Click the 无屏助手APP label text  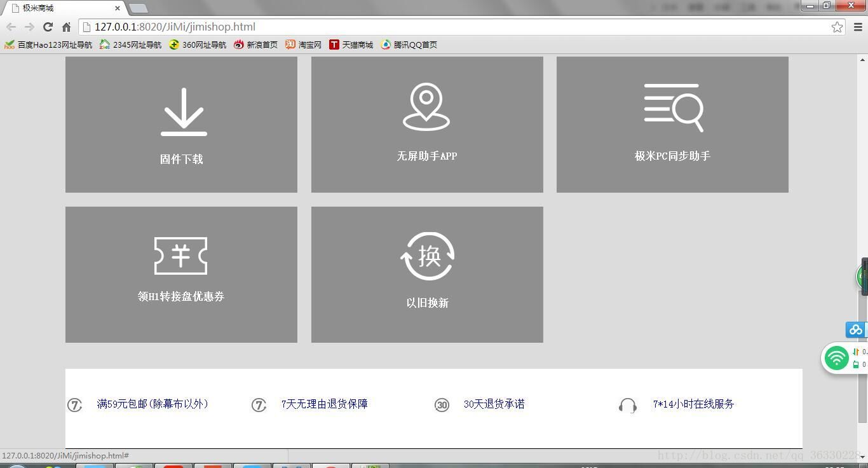427,156
